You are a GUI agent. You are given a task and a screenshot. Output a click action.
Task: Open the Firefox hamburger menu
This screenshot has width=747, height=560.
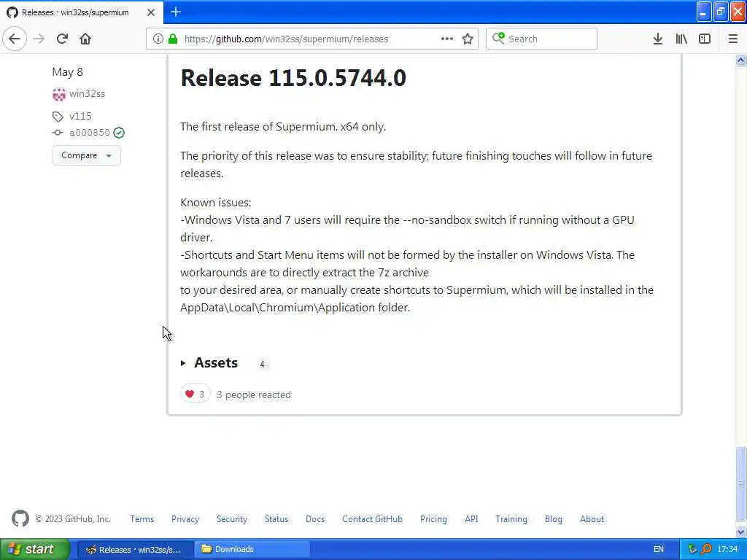point(732,39)
